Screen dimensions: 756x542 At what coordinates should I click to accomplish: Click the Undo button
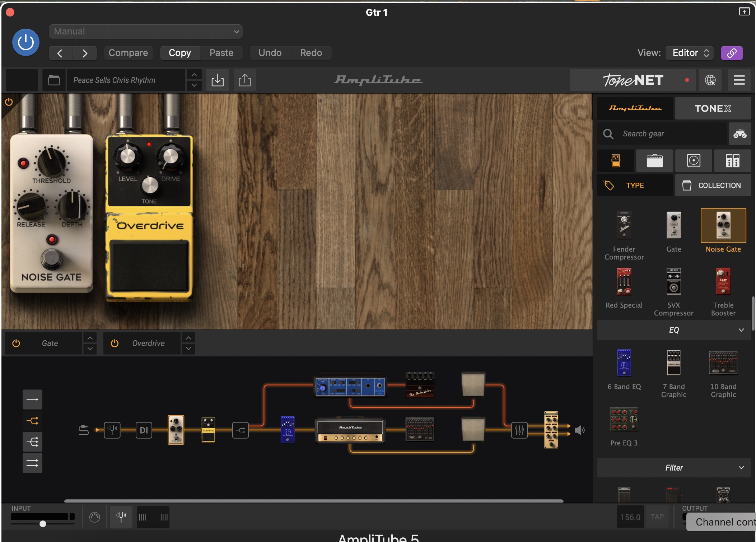click(270, 53)
